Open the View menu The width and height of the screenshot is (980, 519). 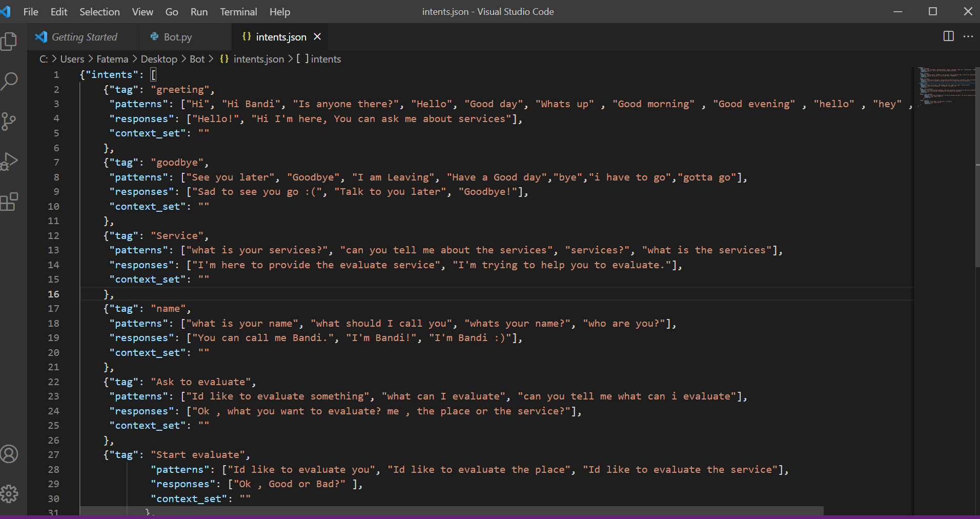pyautogui.click(x=142, y=12)
